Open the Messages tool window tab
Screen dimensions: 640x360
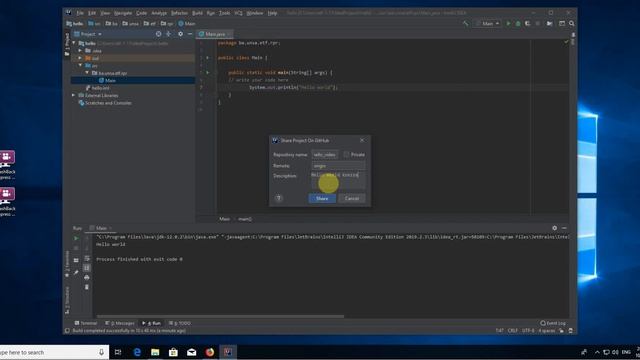point(120,323)
